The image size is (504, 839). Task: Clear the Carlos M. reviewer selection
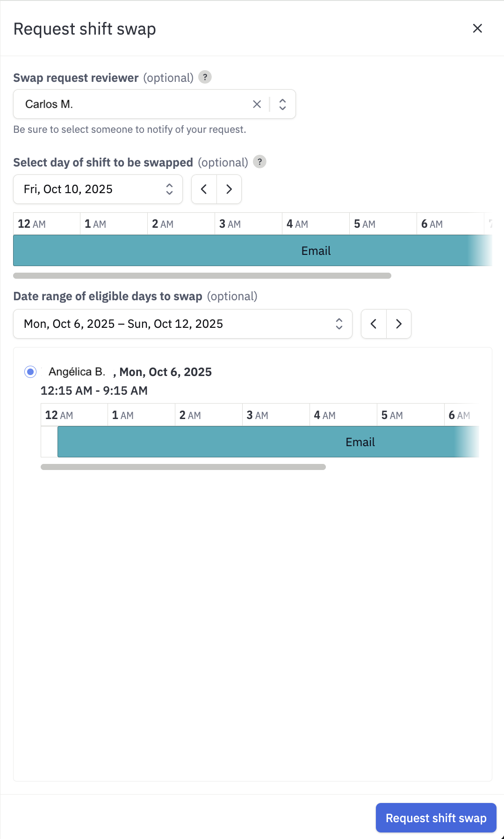(x=257, y=104)
